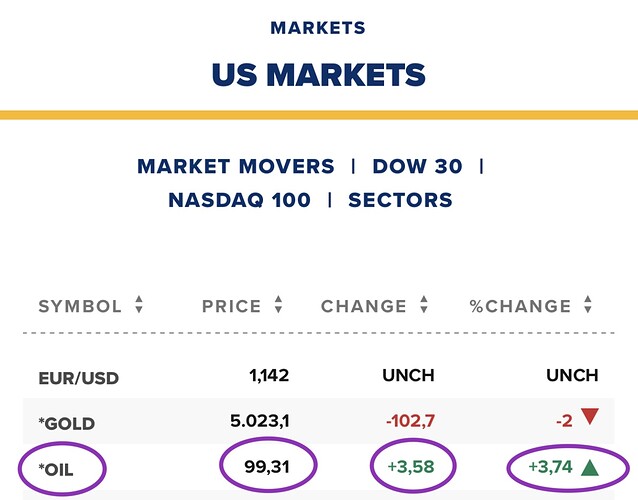Click the US MARKETS heading
The image size is (638, 500).
click(x=318, y=74)
